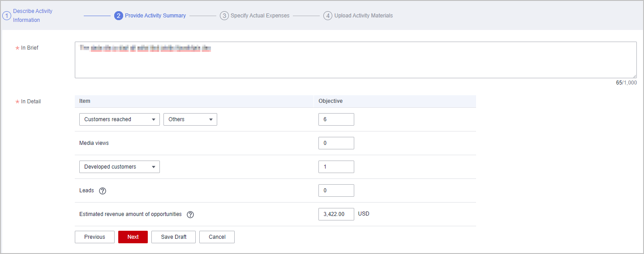Image resolution: width=644 pixels, height=254 pixels.
Task: Edit the estimated revenue amount field
Action: 336,214
